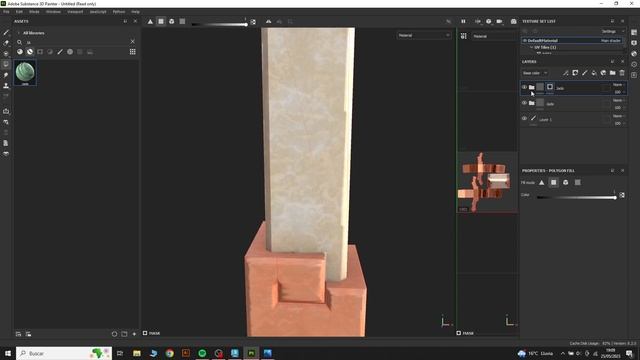Open Chrome from the taskbar
This screenshot has height=360, width=640.
pos(169,353)
